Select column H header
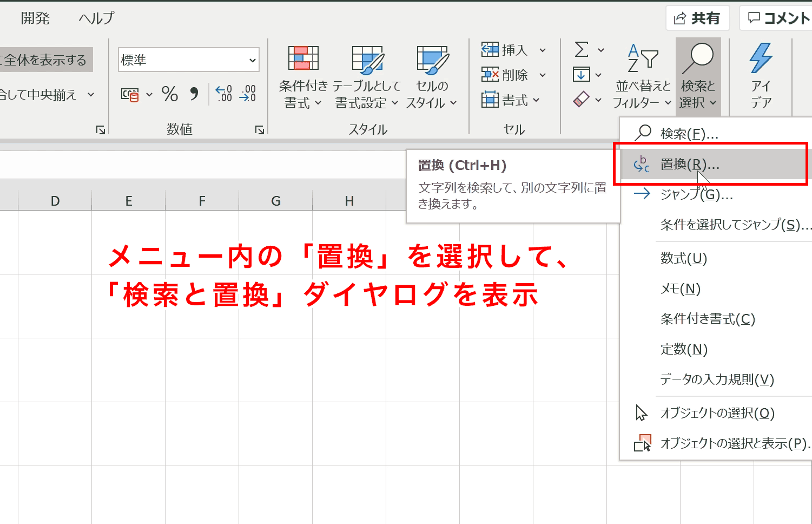Screen dimensions: 812x524 tap(349, 201)
